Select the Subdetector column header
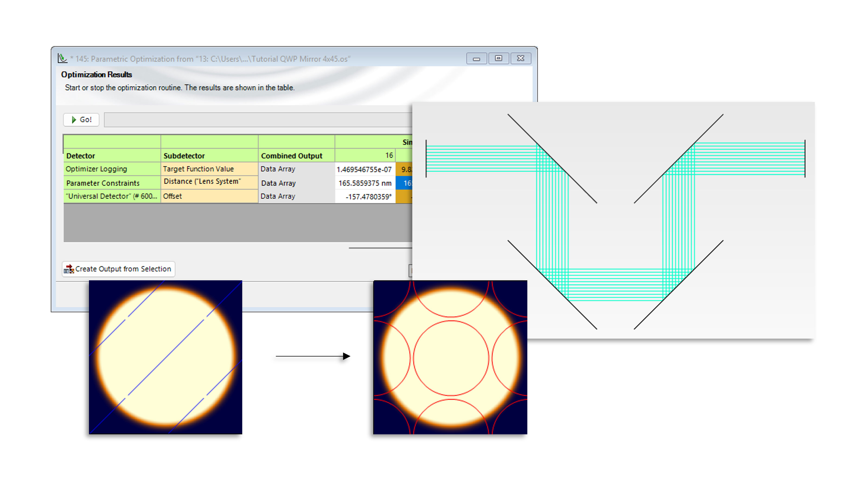 [x=209, y=156]
